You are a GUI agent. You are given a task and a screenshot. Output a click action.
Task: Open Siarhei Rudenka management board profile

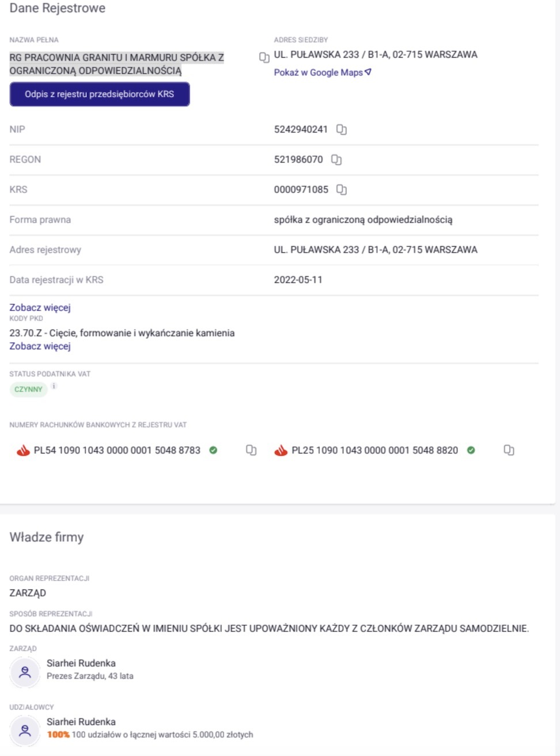click(81, 663)
